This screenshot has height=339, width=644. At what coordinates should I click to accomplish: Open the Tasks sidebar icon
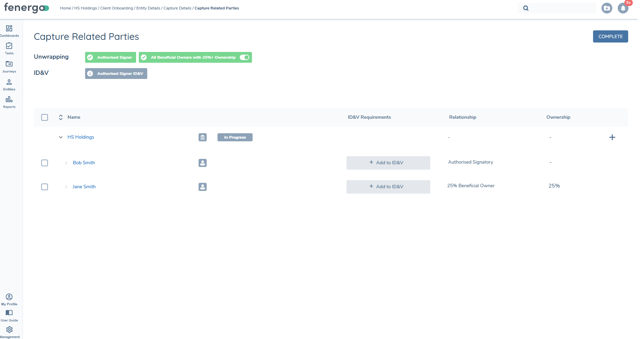coord(9,46)
